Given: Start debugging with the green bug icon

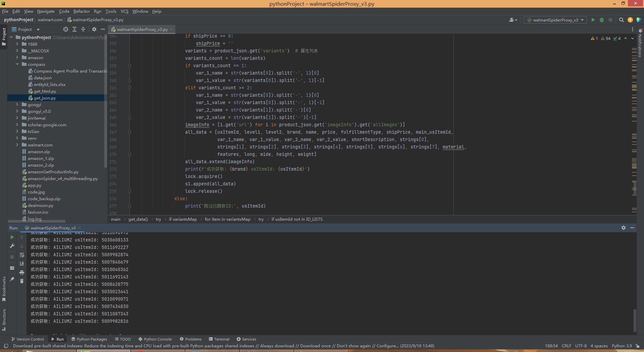Looking at the screenshot, I should 602,20.
